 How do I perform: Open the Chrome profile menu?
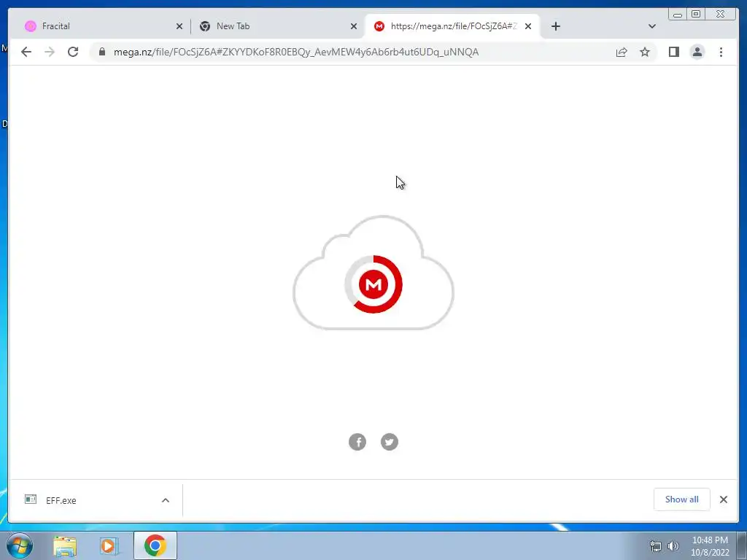click(x=697, y=52)
